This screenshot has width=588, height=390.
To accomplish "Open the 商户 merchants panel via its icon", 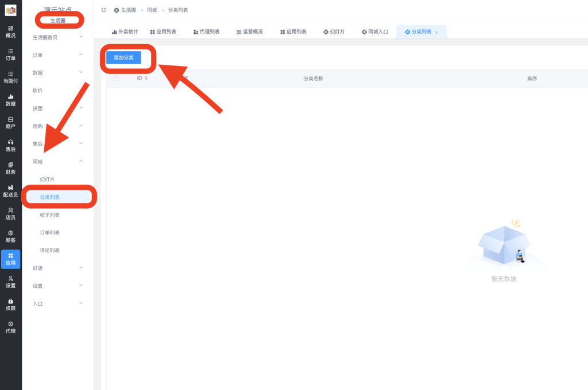I will tap(10, 123).
